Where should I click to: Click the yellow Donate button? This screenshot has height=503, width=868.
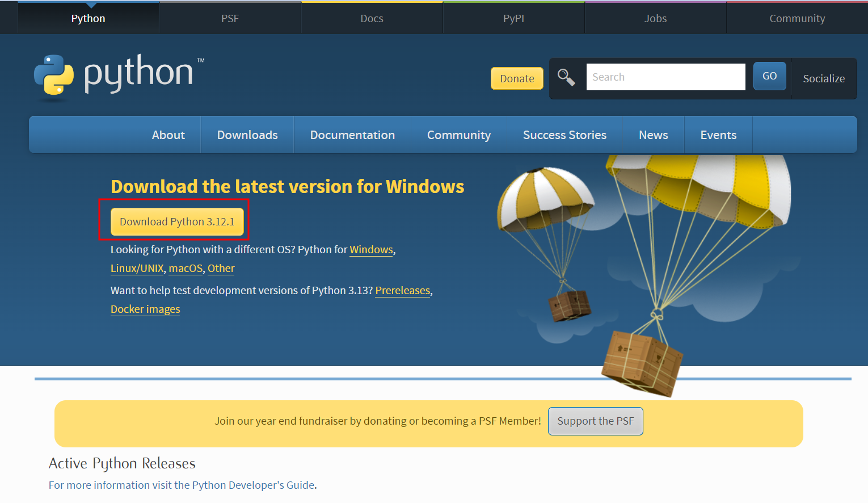pos(517,78)
